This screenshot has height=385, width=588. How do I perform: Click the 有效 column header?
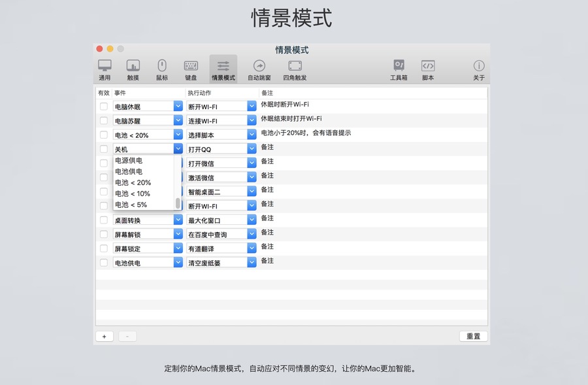(104, 93)
